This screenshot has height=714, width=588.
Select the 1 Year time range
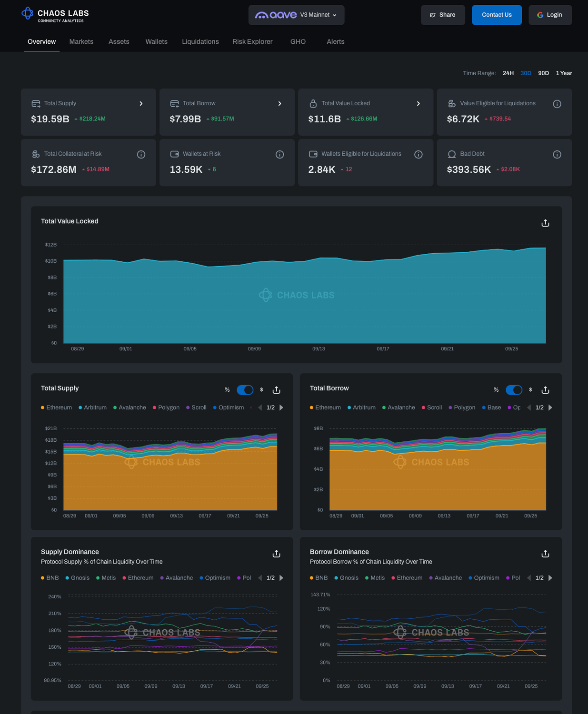pos(564,73)
